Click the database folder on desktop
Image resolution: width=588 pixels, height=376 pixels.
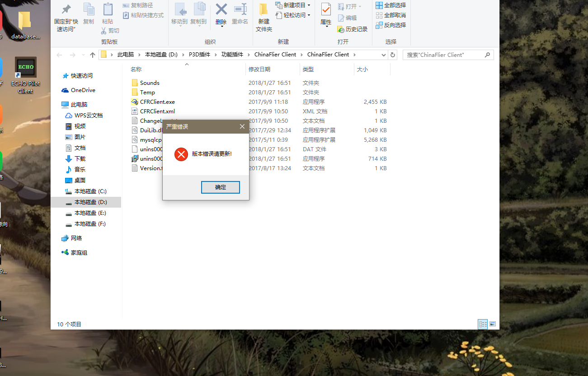point(25,26)
